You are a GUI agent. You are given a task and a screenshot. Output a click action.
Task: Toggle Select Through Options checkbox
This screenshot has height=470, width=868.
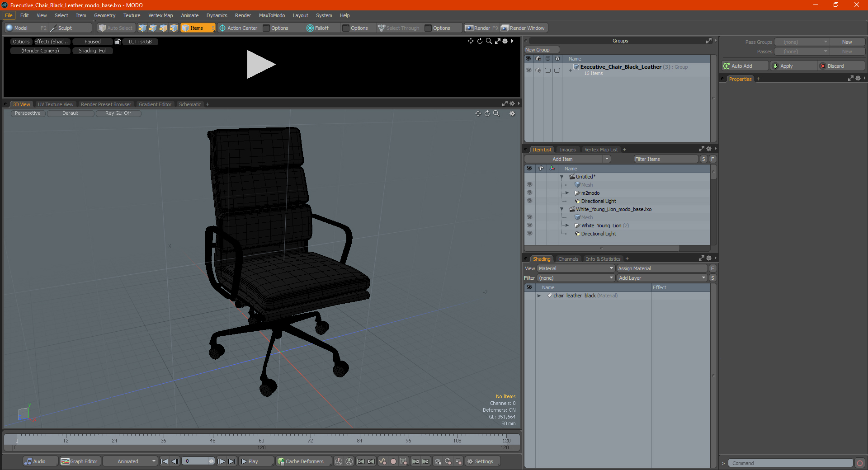pyautogui.click(x=428, y=28)
